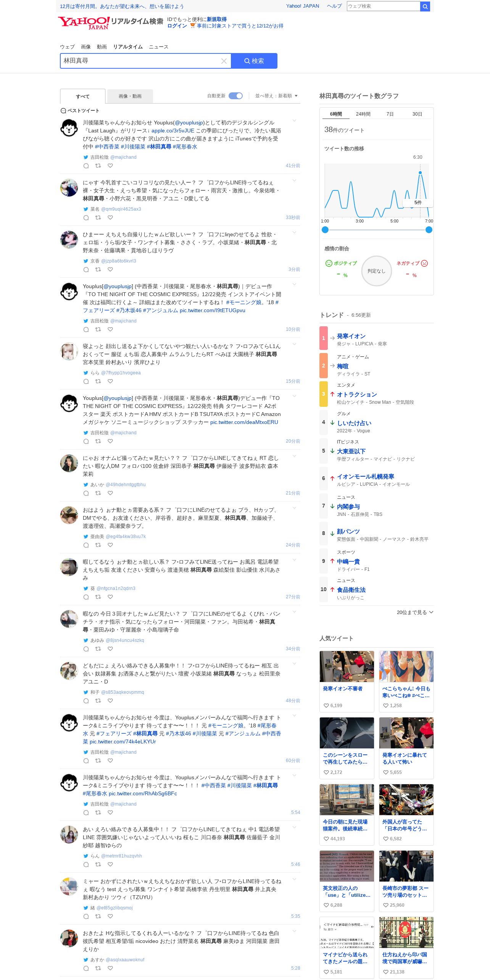Like the tweet by らら @7fhypp1hvogeea

pyautogui.click(x=110, y=381)
